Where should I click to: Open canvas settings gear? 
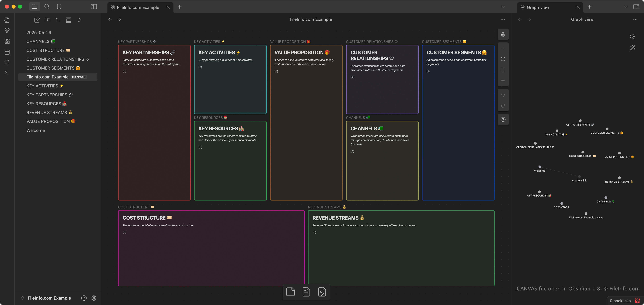pyautogui.click(x=503, y=34)
